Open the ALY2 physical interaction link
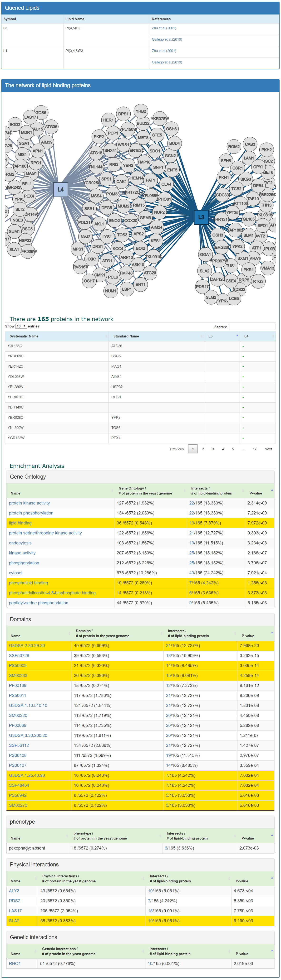281x980 pixels. pos(14,891)
